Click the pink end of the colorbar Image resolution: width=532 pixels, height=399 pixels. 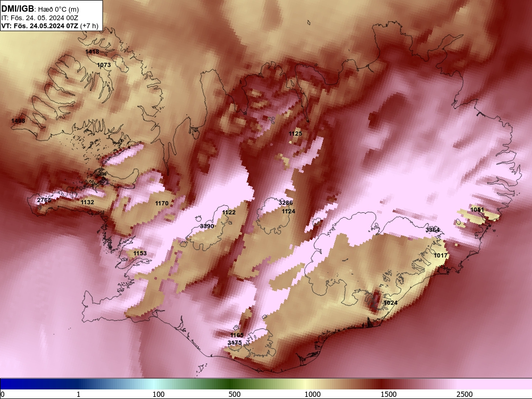[495, 384]
